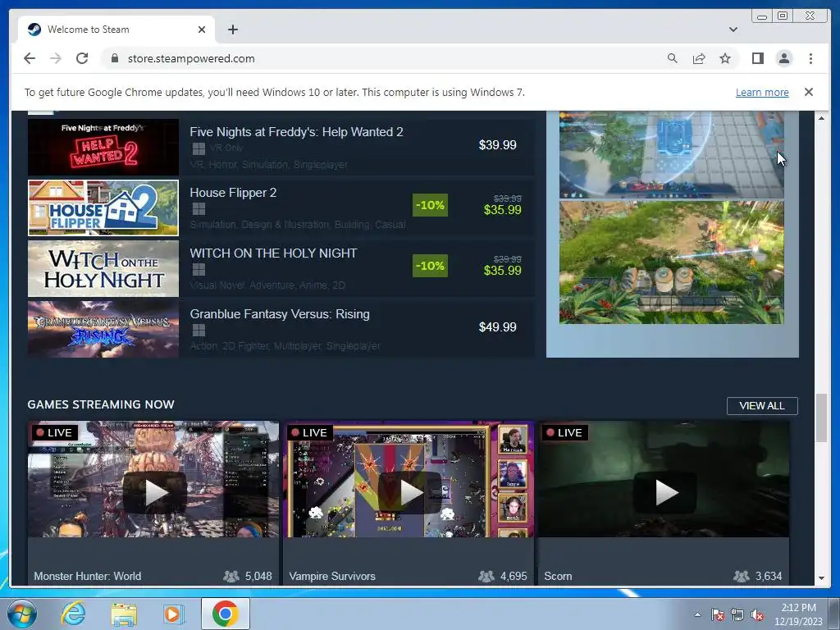Screen dimensions: 840x630
Task: Click the site lock icon
Action: pyautogui.click(x=114, y=58)
